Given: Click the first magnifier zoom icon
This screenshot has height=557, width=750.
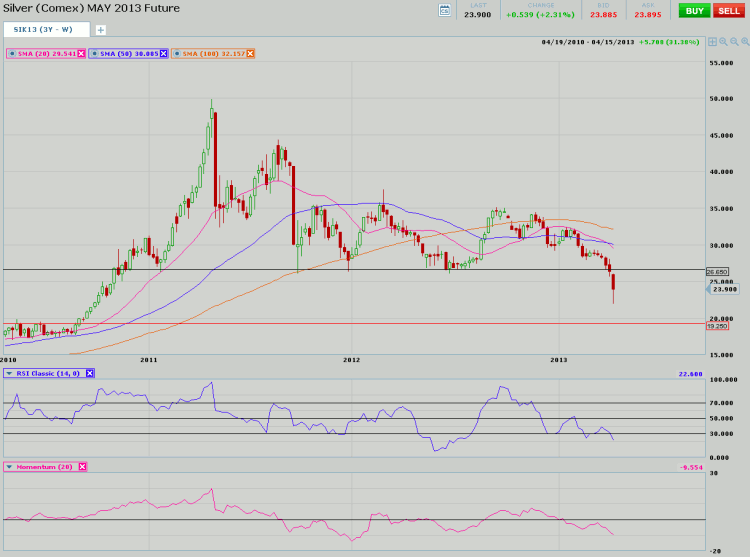Looking at the screenshot, I should [x=723, y=42].
